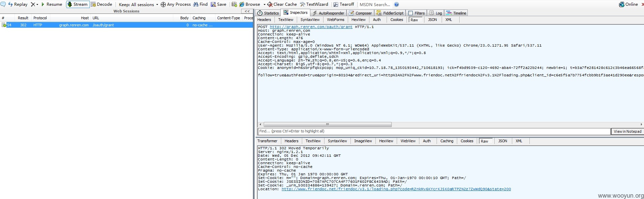
Task: Select request Auth inspector tab
Action: tap(377, 20)
